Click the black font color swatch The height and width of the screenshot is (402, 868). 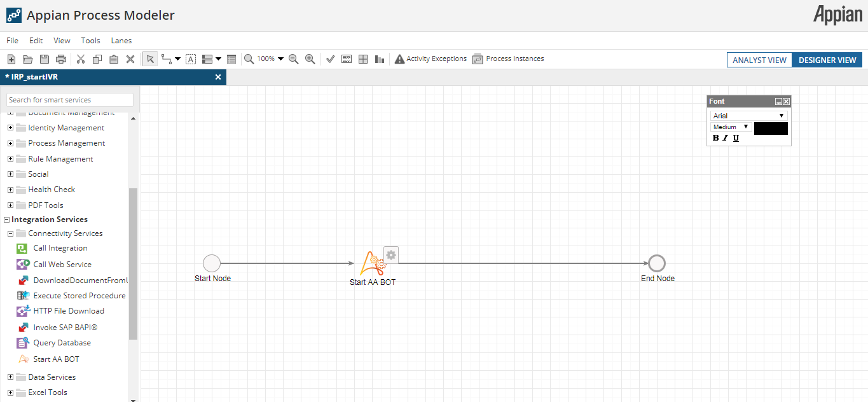[771, 128]
